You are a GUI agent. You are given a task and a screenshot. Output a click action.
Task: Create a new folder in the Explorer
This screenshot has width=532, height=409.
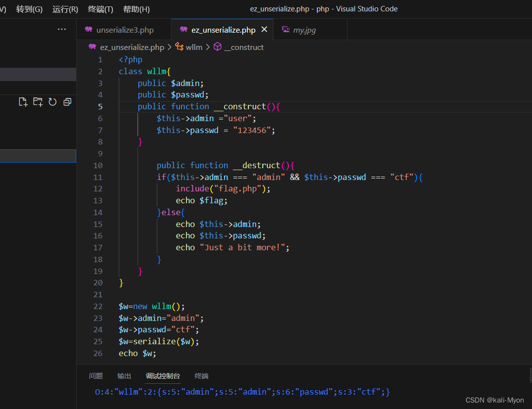point(37,101)
